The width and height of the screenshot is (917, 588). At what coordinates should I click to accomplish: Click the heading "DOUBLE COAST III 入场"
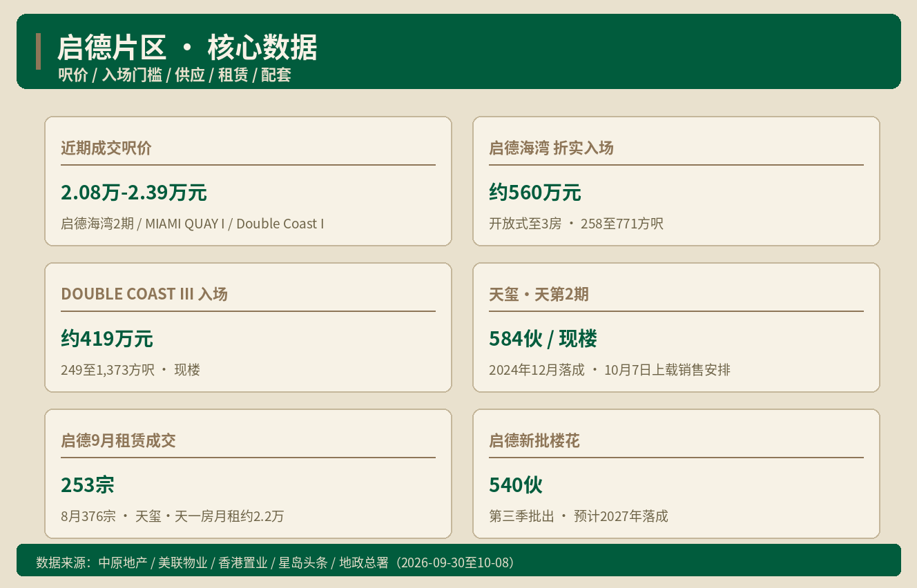coord(144,294)
